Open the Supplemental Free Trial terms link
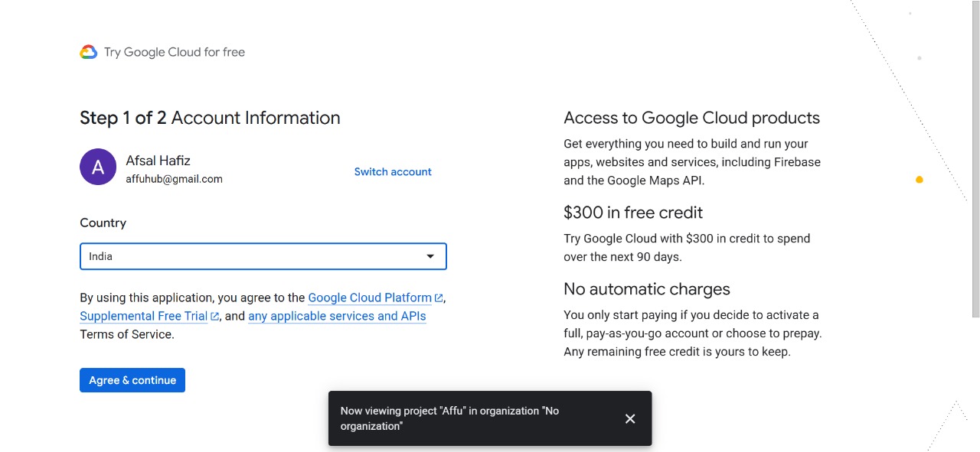980x452 pixels. (x=143, y=316)
